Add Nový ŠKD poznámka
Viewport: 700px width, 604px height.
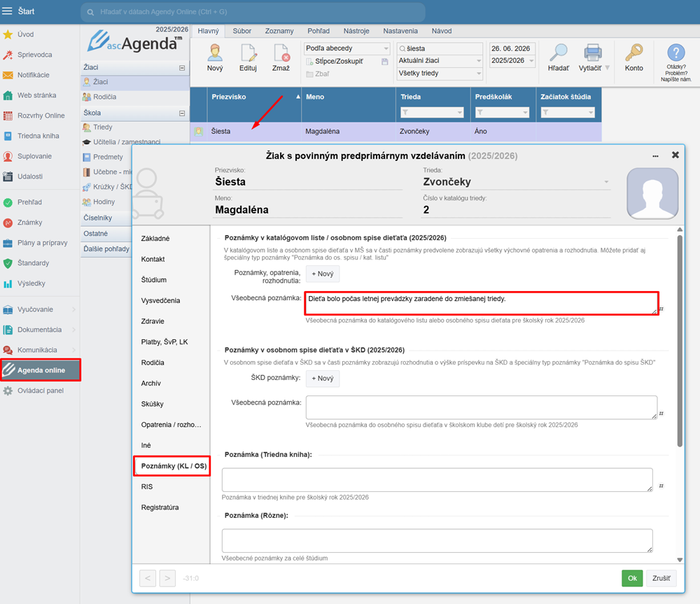coord(322,378)
